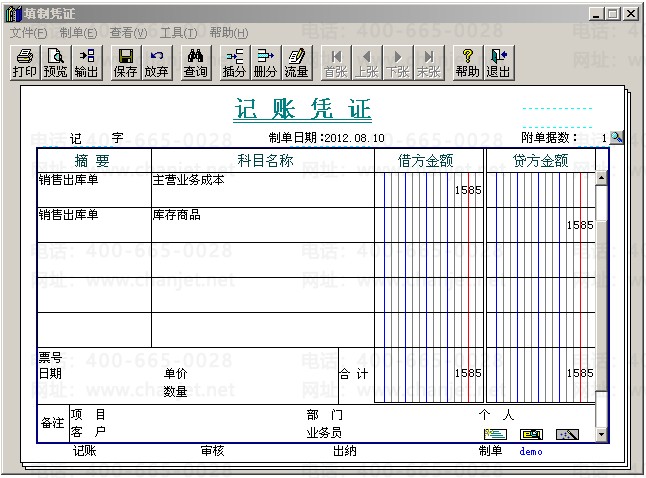Open the 帮助(H) menu

(229, 33)
